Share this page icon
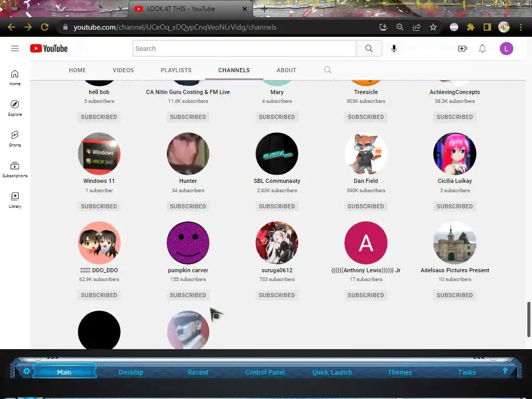Viewport: 532px width, 399px height. [x=416, y=27]
